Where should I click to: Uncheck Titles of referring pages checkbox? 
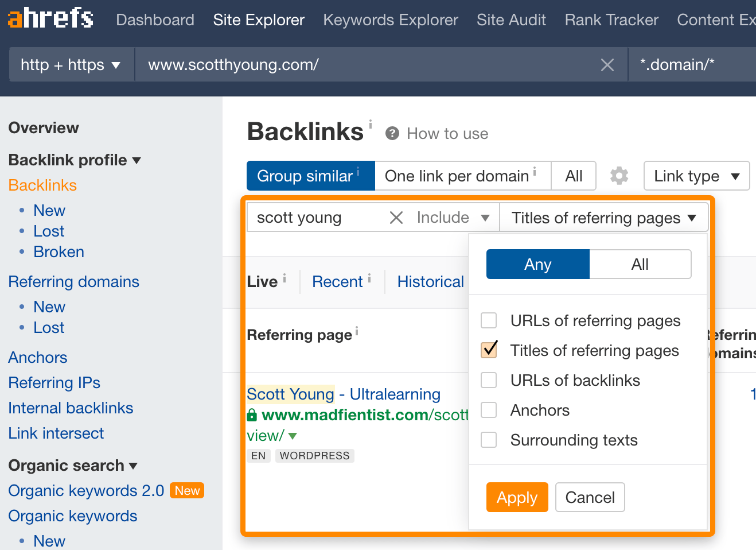489,350
